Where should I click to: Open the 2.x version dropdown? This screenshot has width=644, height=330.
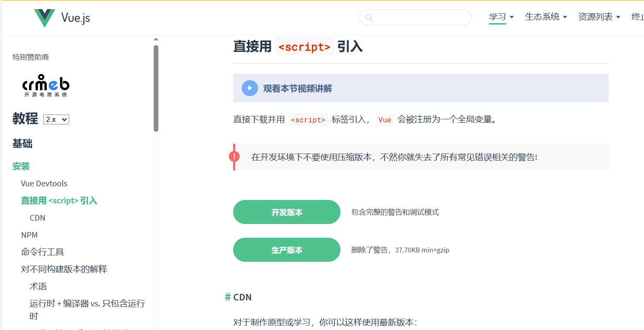[x=56, y=119]
